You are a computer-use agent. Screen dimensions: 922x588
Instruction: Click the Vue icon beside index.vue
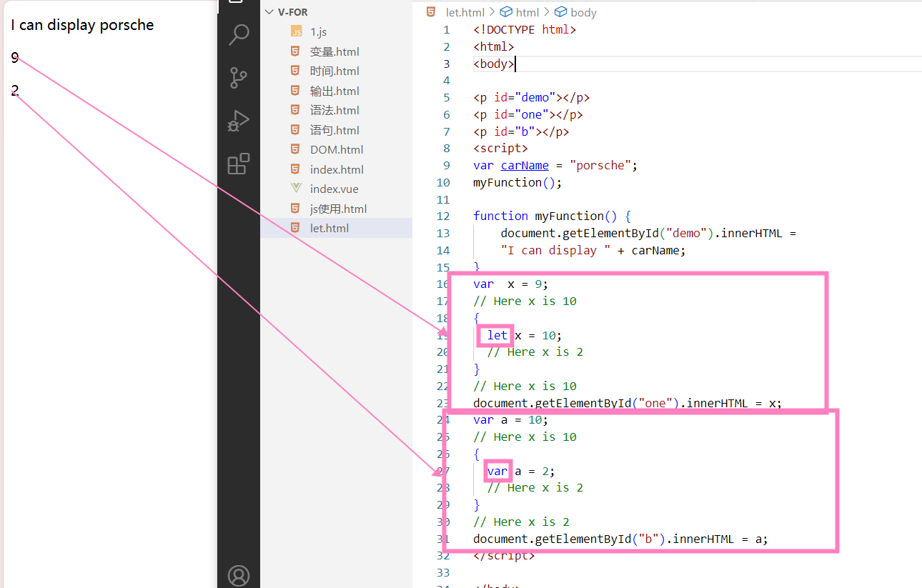point(295,189)
